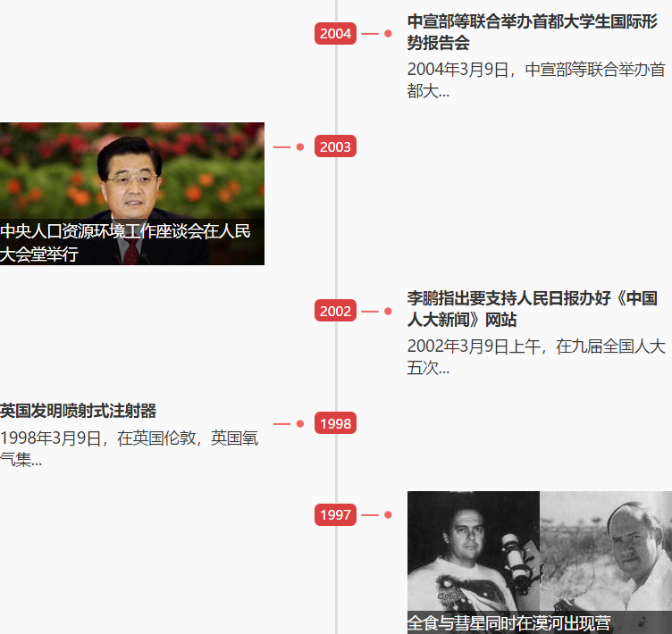
Task: Click the red dot beside 1998
Action: [300, 423]
